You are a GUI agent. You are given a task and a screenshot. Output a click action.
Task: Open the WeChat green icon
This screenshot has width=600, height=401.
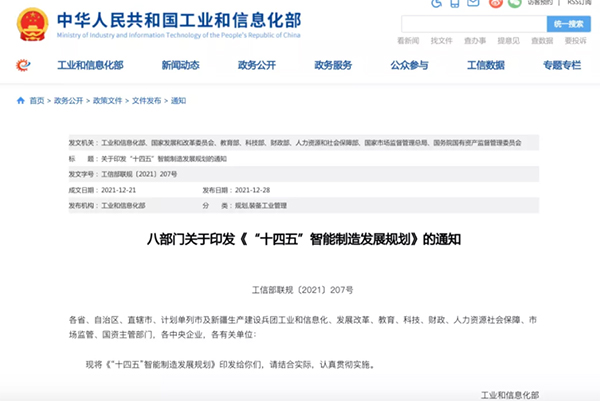tap(515, 3)
